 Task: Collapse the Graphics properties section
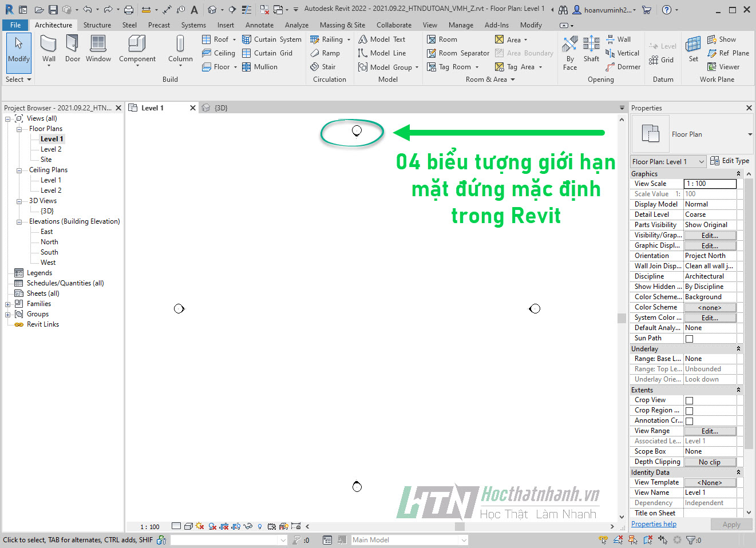pos(738,174)
